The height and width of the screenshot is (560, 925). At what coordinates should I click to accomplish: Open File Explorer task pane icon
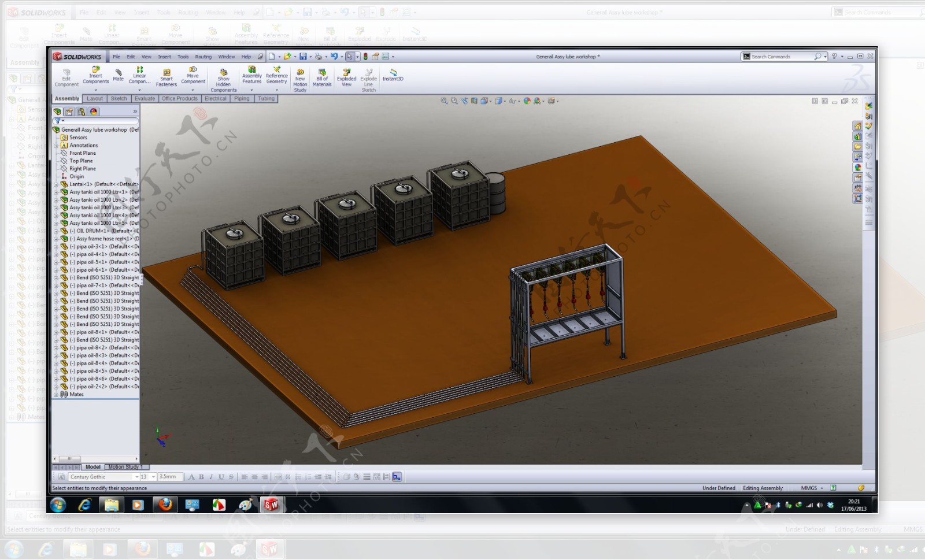857,147
